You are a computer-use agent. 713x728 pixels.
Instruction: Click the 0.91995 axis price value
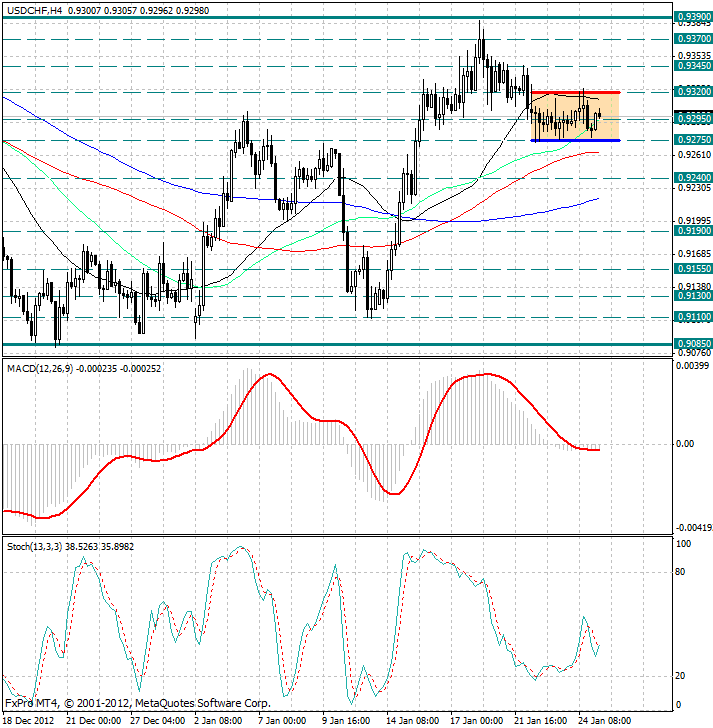(694, 221)
